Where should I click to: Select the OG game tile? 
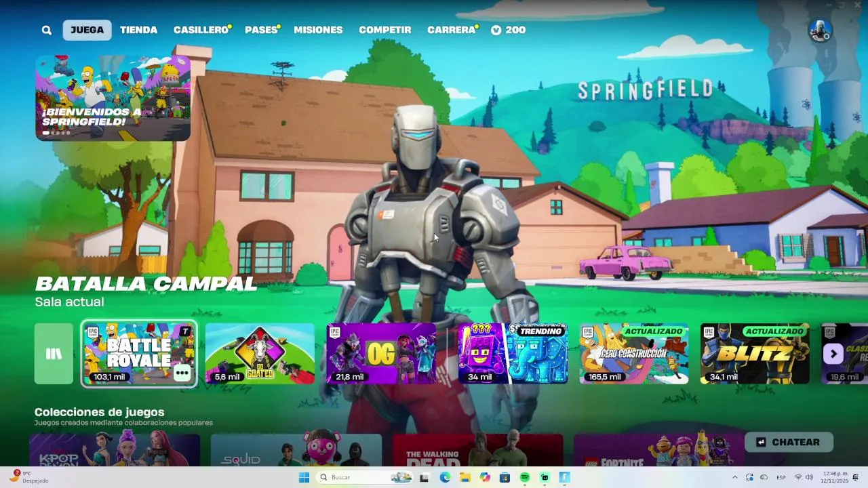(x=381, y=354)
